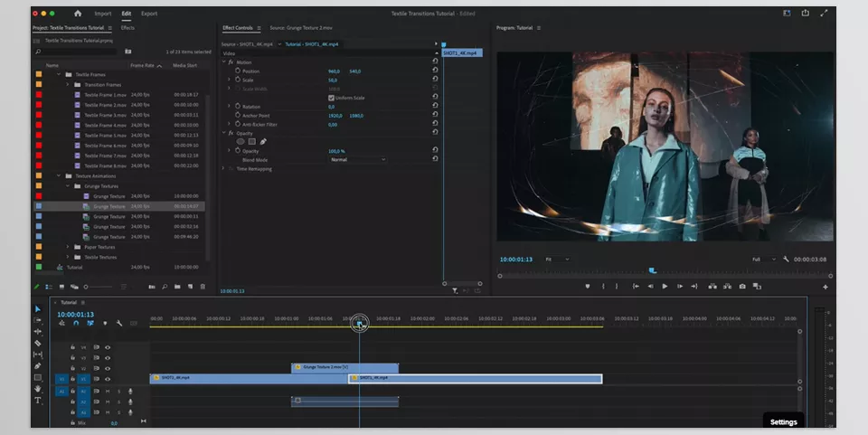Step back one frame
868x435 pixels.
(650, 286)
